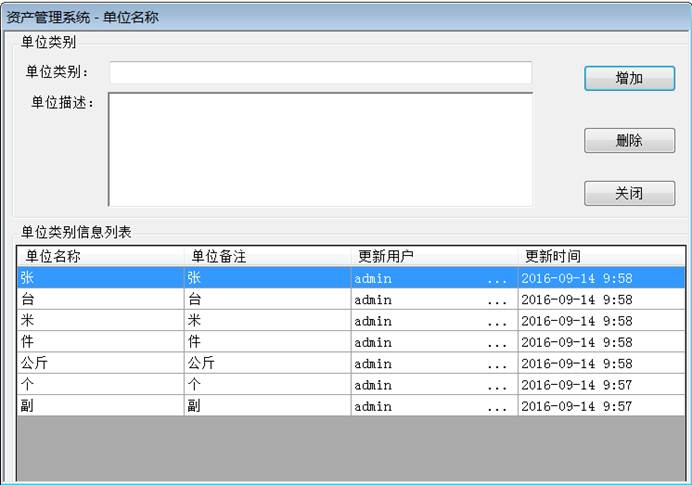Click the 删除 button
The width and height of the screenshot is (692, 485).
point(629,141)
